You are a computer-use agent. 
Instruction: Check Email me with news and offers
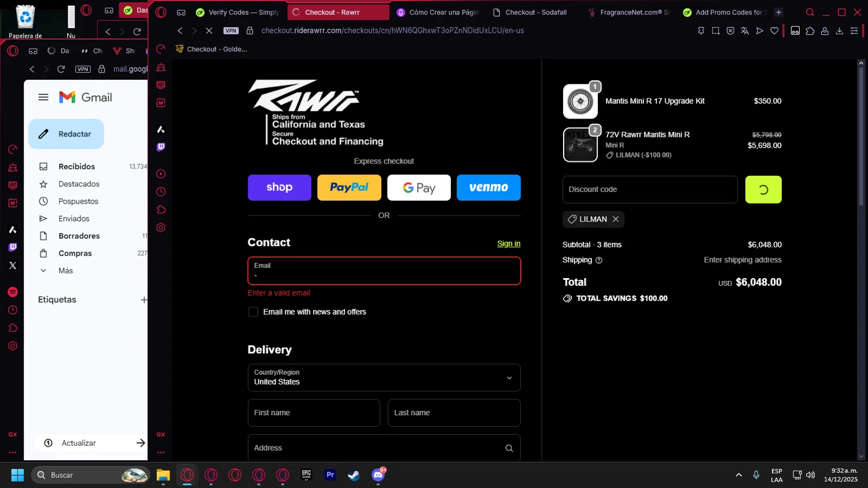253,312
